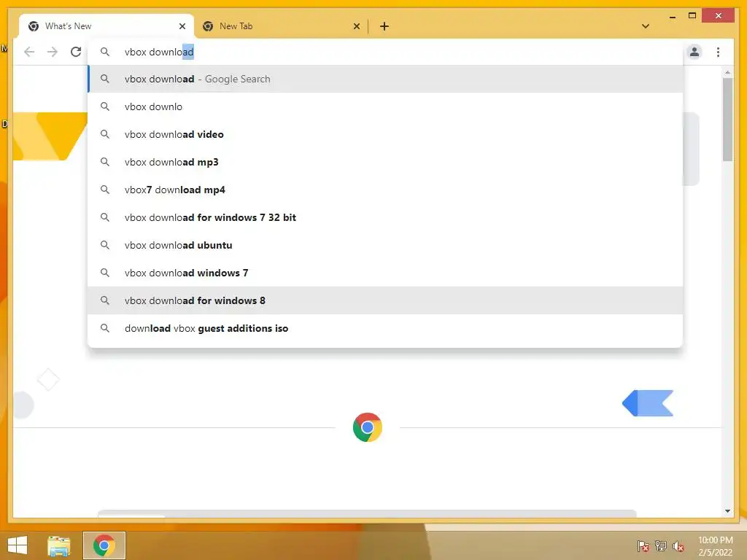Choose 'download vbox guest additions iso' suggestion
Viewport: 747px width, 560px height.
385,328
